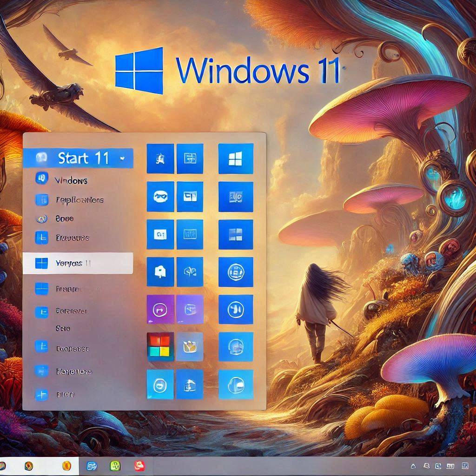Open the 'Bose' entry with swirl icon
The height and width of the screenshot is (476, 476).
(65, 218)
